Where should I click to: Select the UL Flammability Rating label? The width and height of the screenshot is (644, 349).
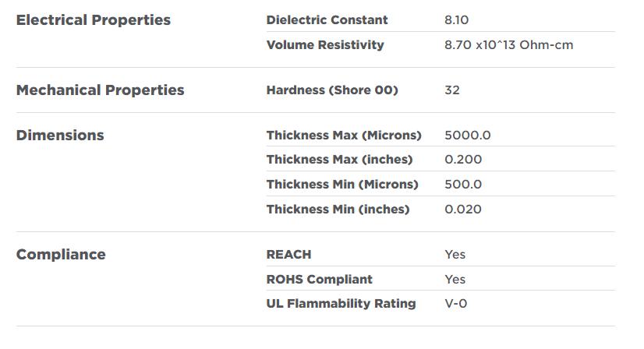point(341,304)
